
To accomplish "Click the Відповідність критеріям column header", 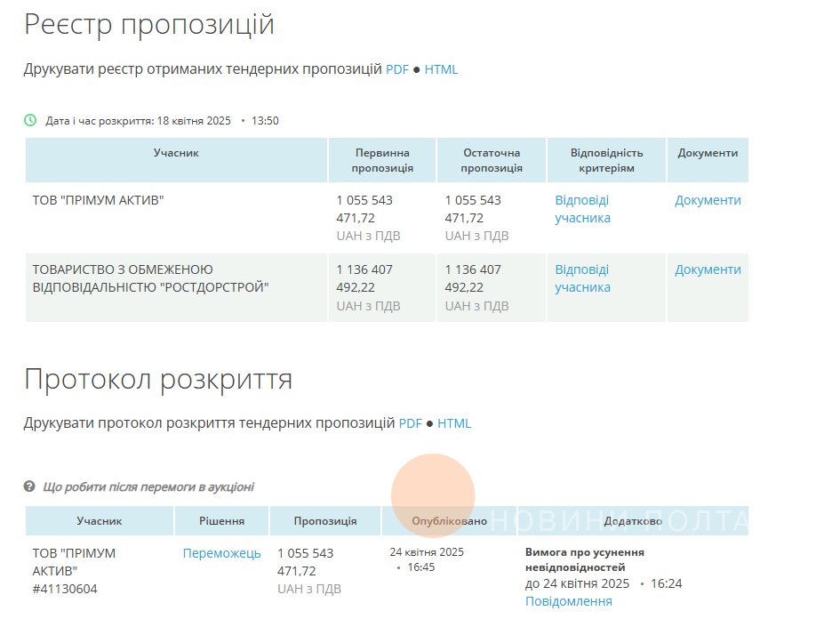I will (606, 160).
